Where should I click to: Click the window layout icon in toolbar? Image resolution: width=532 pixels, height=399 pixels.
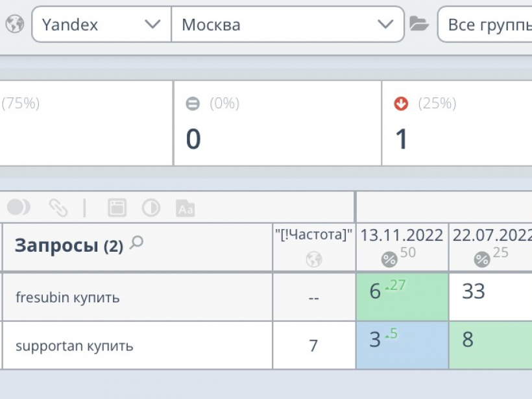(117, 208)
